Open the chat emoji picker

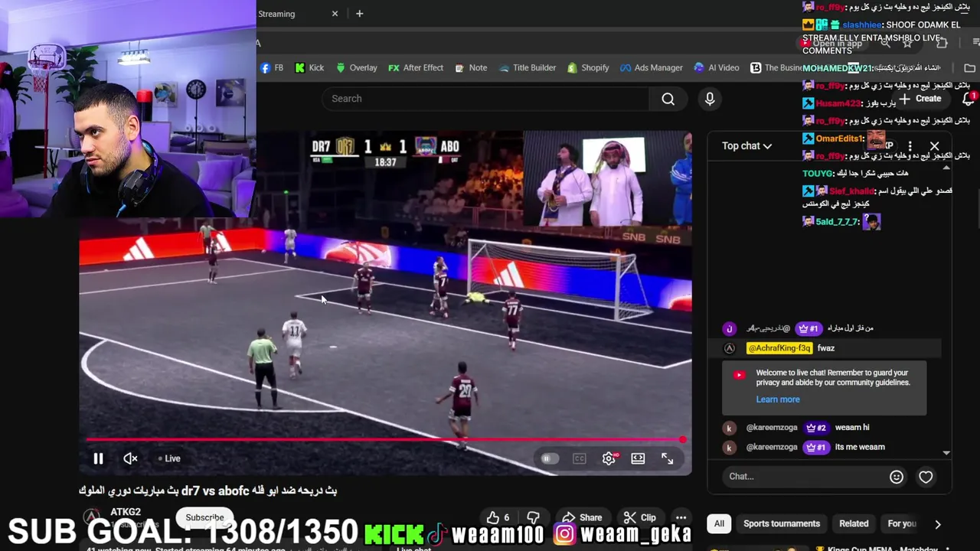coord(897,477)
